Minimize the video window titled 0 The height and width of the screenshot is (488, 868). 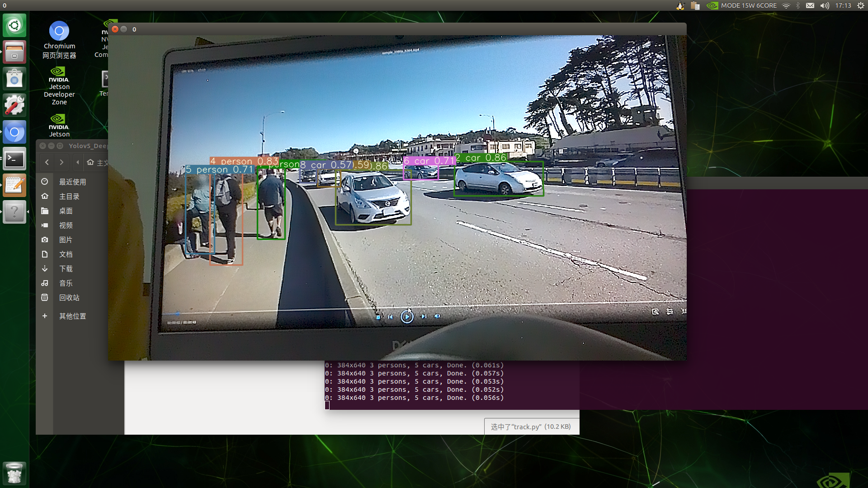(123, 29)
